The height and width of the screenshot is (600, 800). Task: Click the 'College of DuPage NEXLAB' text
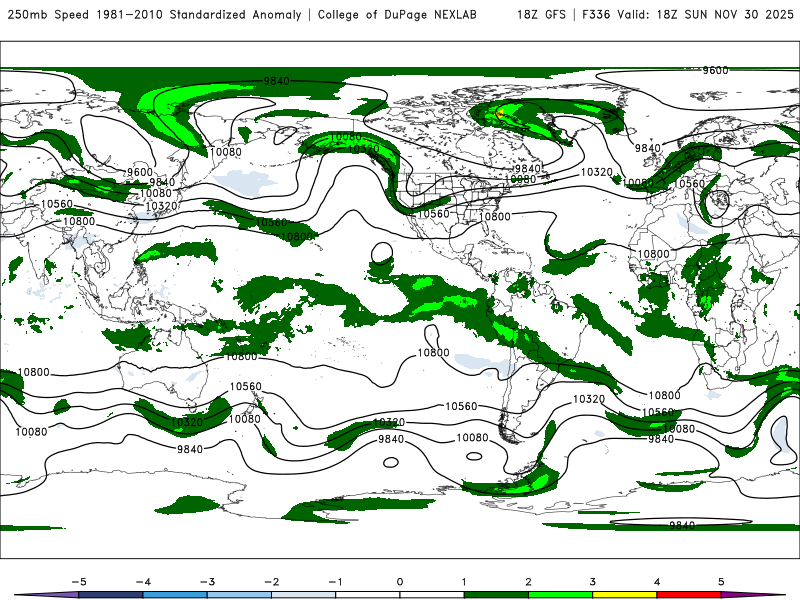397,15
